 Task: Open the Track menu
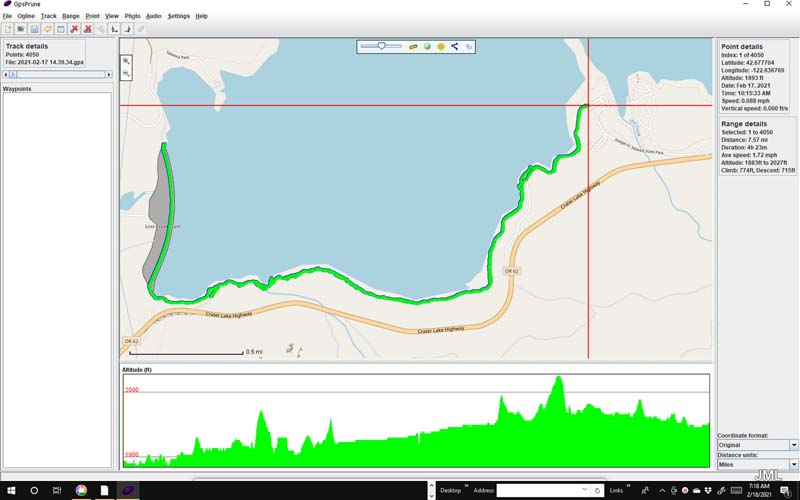[x=48, y=16]
